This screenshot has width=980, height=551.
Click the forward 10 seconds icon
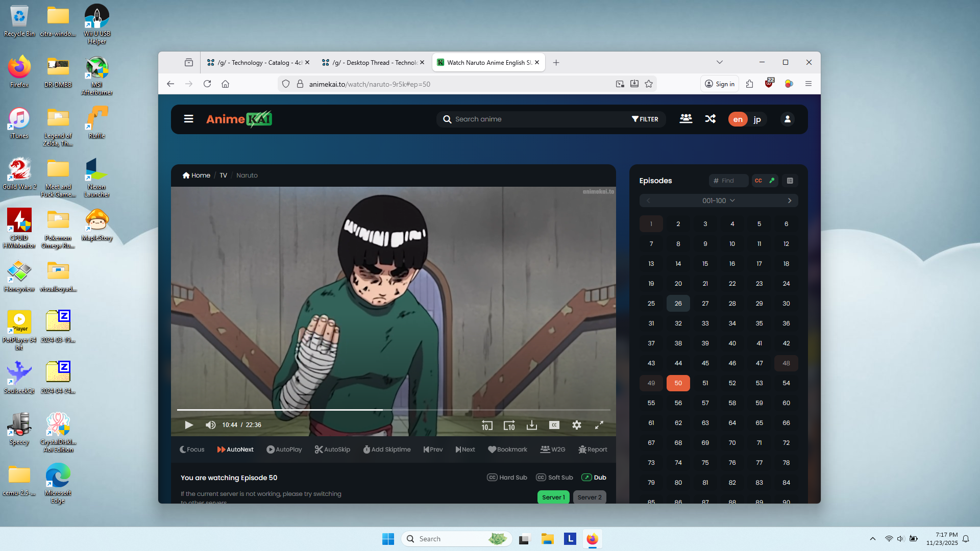[509, 425]
